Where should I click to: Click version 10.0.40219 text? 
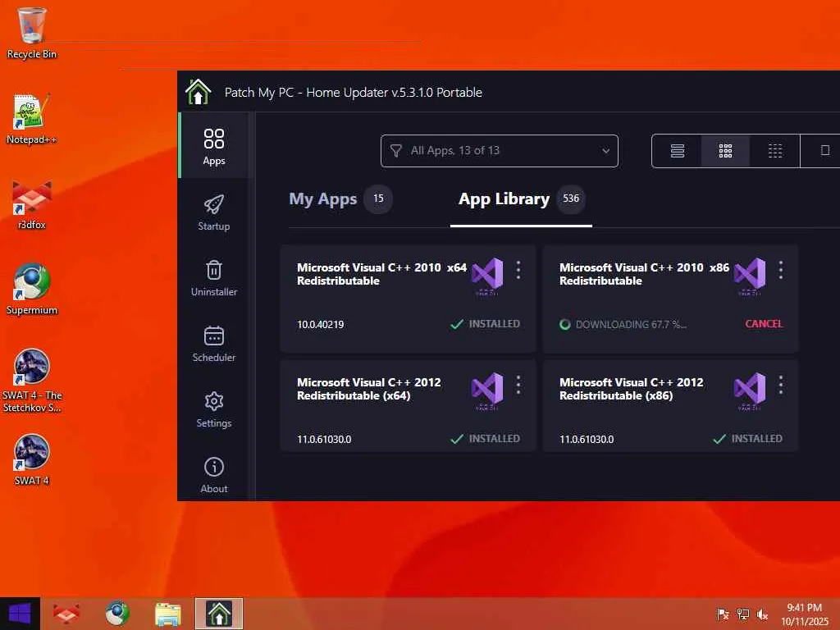tap(321, 325)
